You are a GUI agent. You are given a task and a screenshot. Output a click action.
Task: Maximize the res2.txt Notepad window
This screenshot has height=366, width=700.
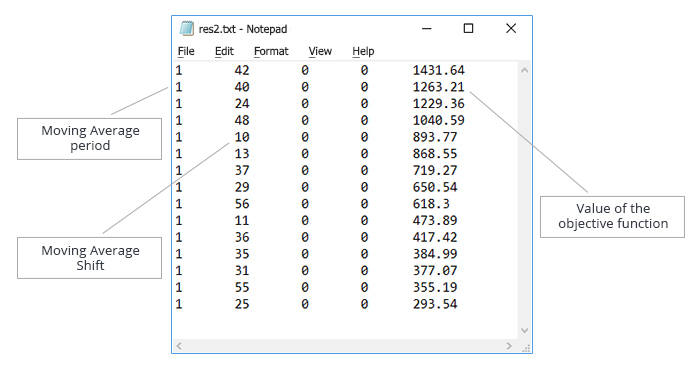click(x=468, y=29)
